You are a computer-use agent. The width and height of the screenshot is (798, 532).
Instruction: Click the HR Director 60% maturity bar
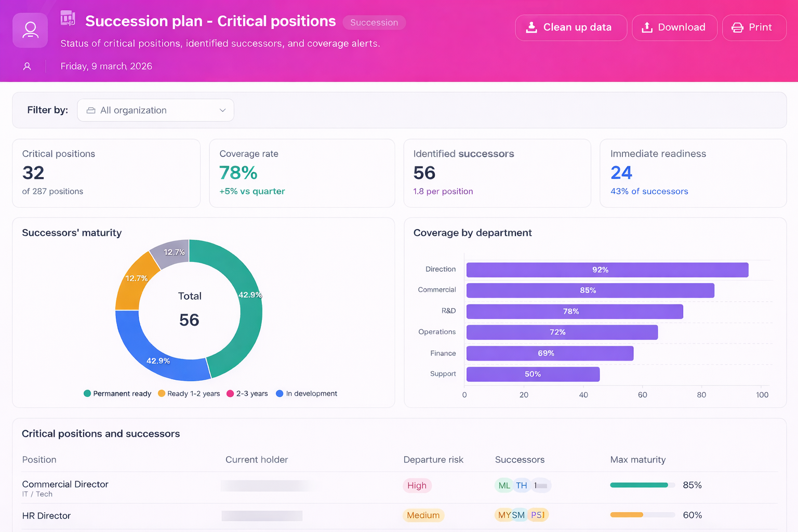(x=642, y=515)
